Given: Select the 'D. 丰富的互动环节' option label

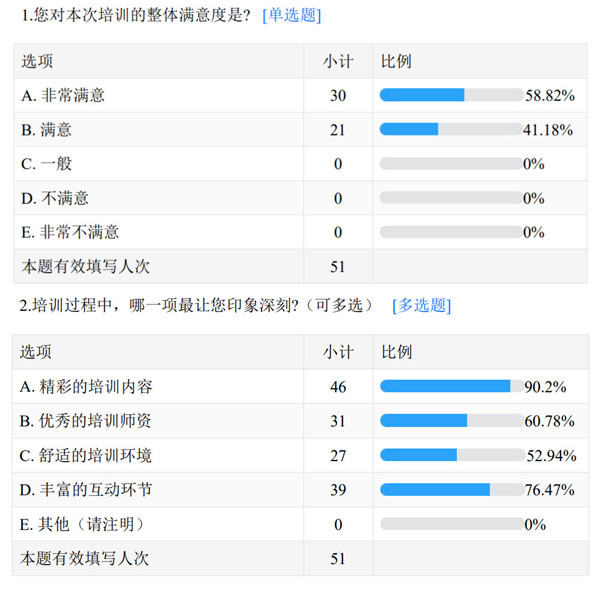Looking at the screenshot, I should (86, 490).
